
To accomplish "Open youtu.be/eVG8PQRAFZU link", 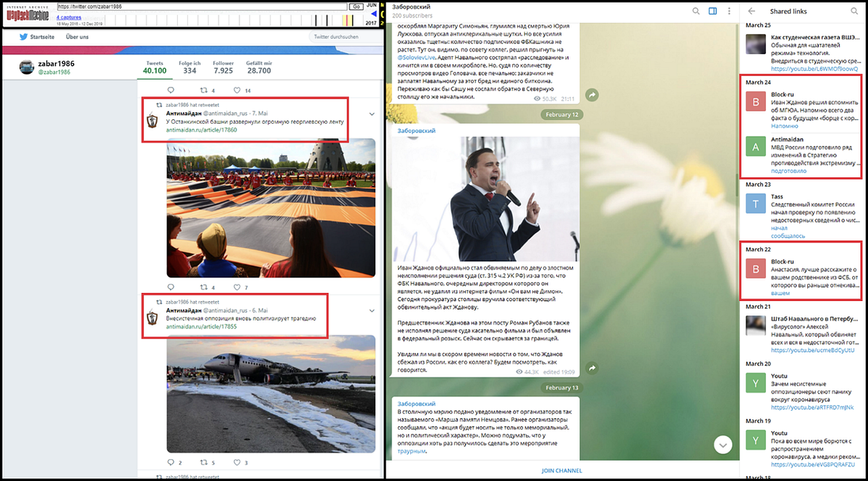I will click(x=814, y=464).
